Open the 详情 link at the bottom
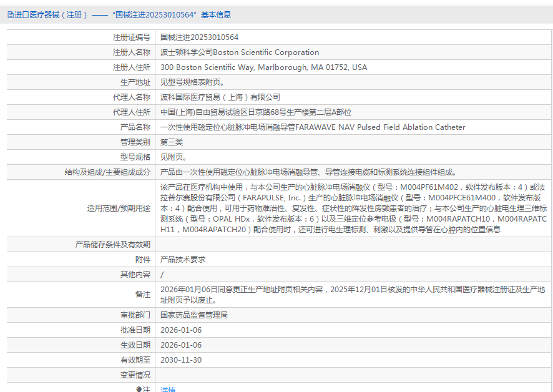The image size is (553, 392). 168,389
